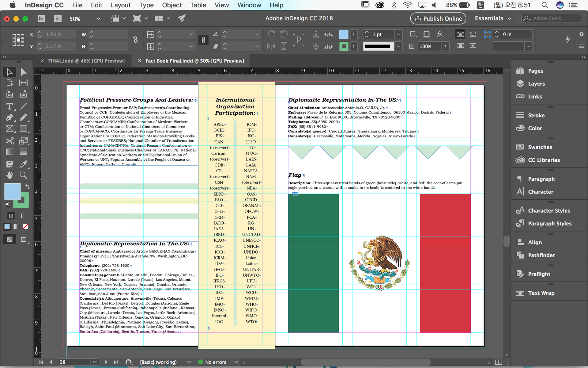588x368 pixels.
Task: Click the light blue fill swatch in toolbox
Action: click(x=12, y=191)
